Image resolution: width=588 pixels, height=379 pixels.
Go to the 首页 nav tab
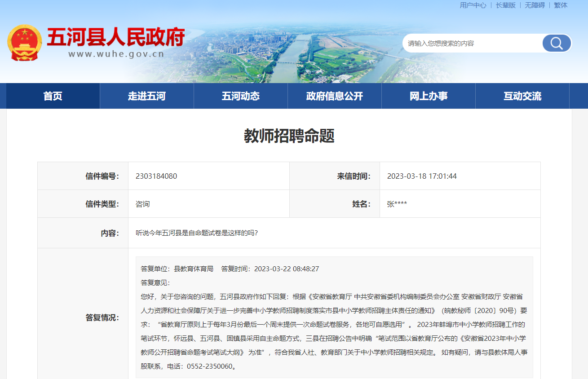coord(53,96)
